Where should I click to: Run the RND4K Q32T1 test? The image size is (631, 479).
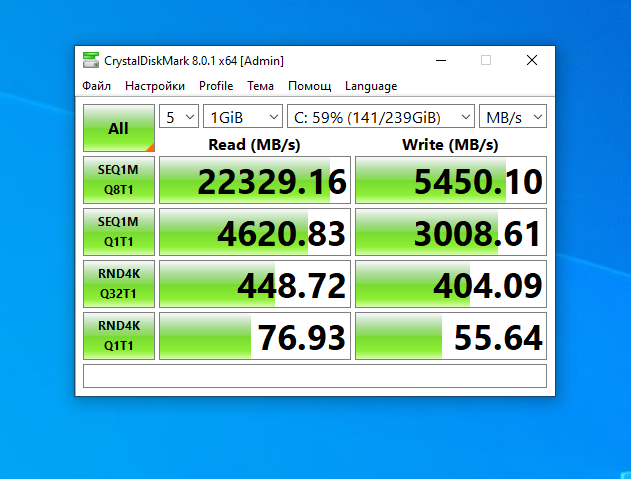119,284
